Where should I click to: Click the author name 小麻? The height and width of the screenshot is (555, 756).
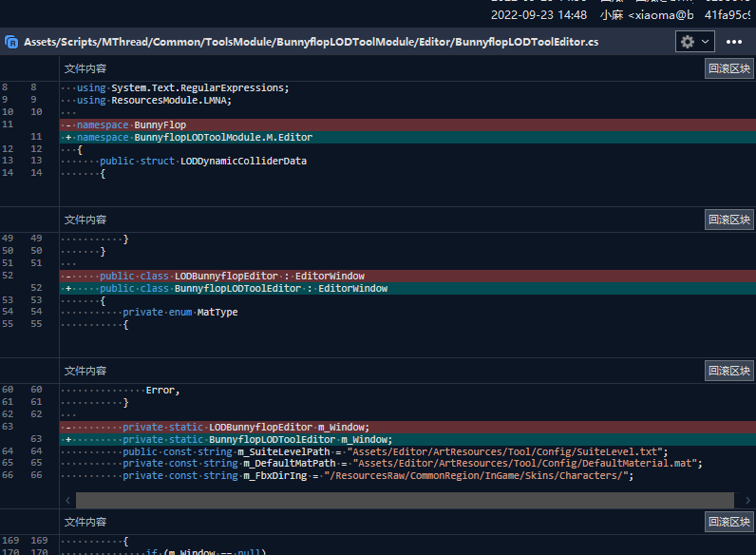click(x=613, y=15)
